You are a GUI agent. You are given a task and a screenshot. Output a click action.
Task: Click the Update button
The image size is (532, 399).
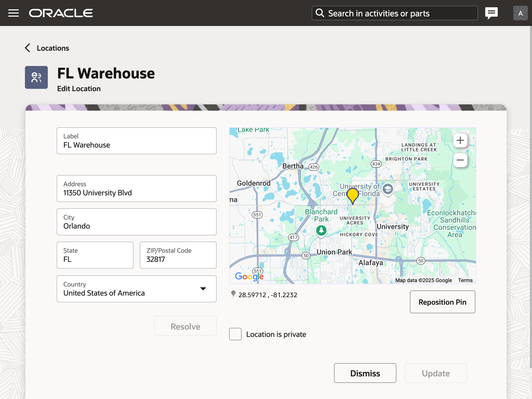(436, 373)
